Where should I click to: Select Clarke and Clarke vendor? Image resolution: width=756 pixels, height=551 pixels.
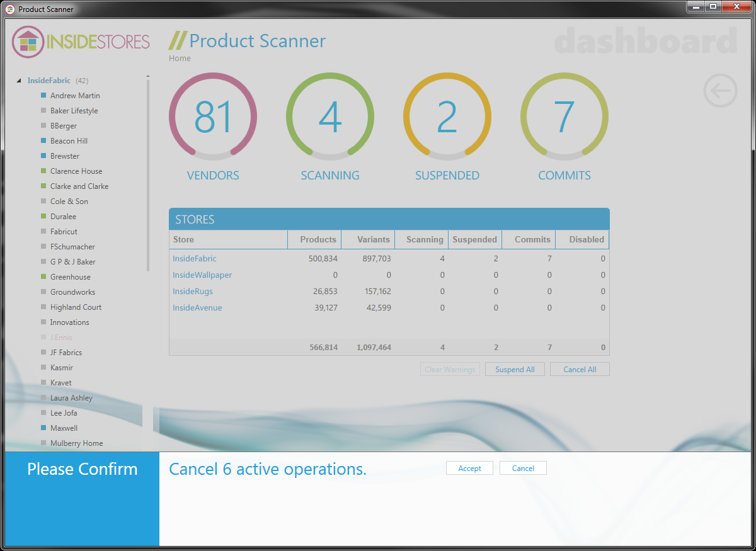(x=79, y=186)
